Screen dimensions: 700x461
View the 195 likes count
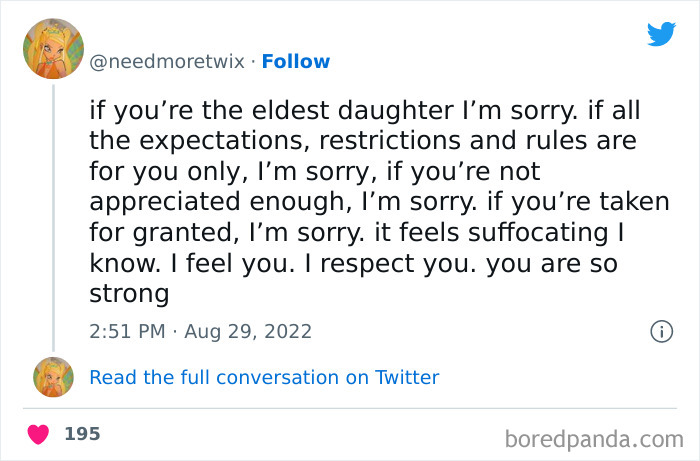click(x=82, y=434)
